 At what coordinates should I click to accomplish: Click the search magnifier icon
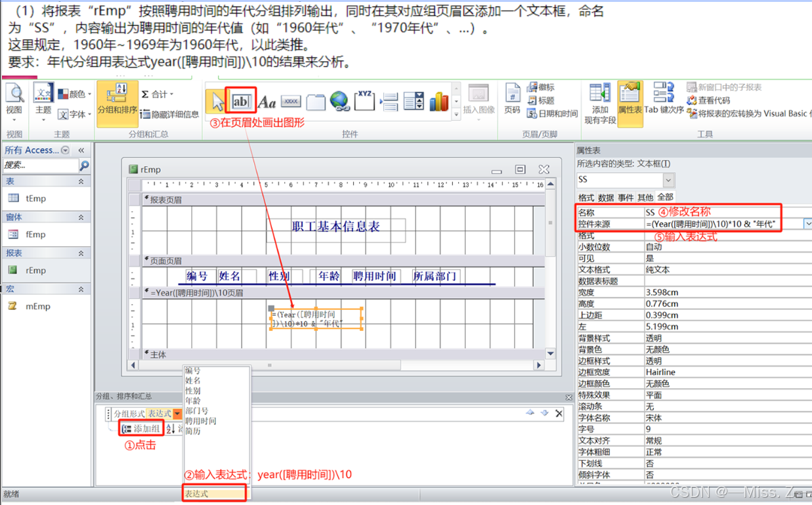coord(84,165)
